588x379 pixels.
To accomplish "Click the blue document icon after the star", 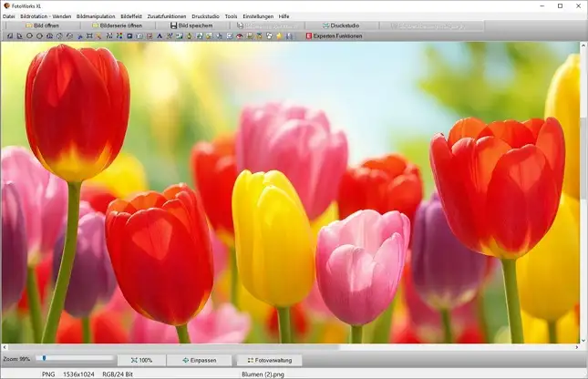I will (289, 36).
